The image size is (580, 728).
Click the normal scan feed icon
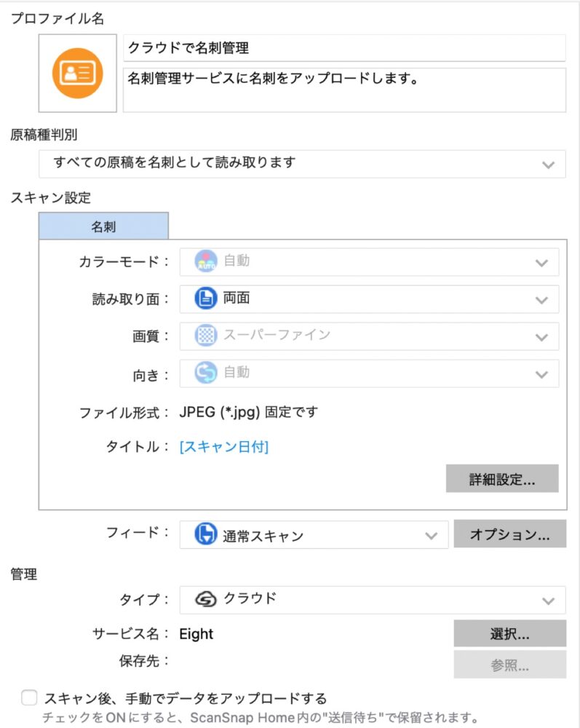(206, 535)
